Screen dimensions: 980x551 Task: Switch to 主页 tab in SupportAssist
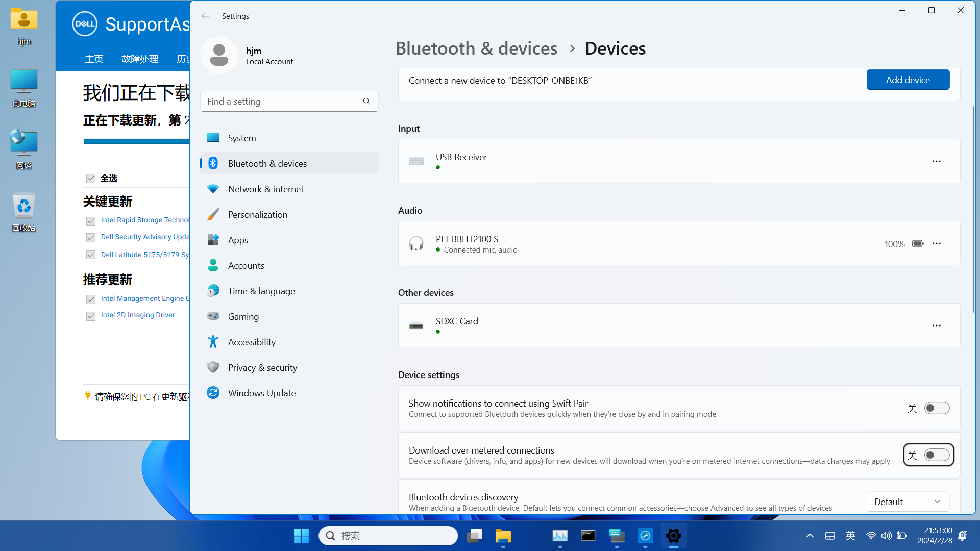coord(94,59)
